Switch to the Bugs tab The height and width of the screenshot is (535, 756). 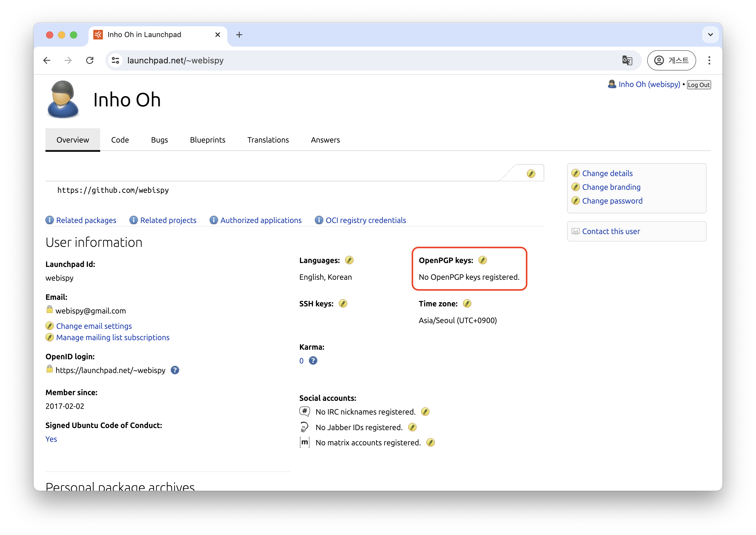(x=159, y=140)
